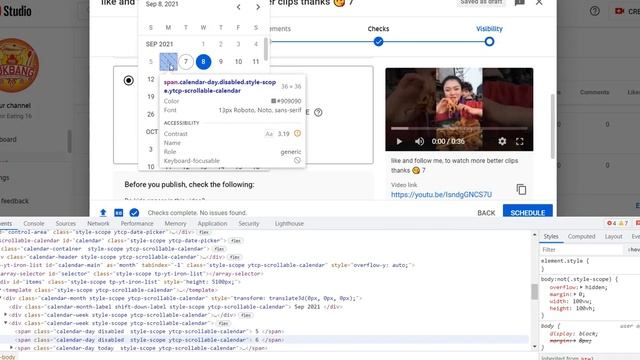Open the Application tab
Viewport: 640px width, 360px height.
212,224
